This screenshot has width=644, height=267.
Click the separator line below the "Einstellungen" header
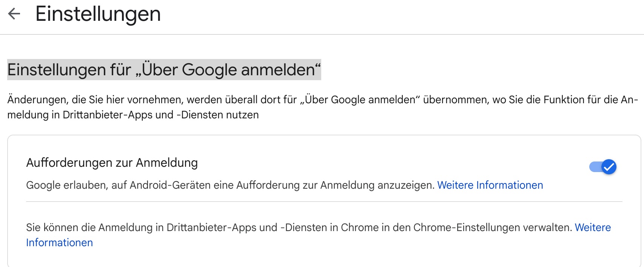[x=322, y=34]
